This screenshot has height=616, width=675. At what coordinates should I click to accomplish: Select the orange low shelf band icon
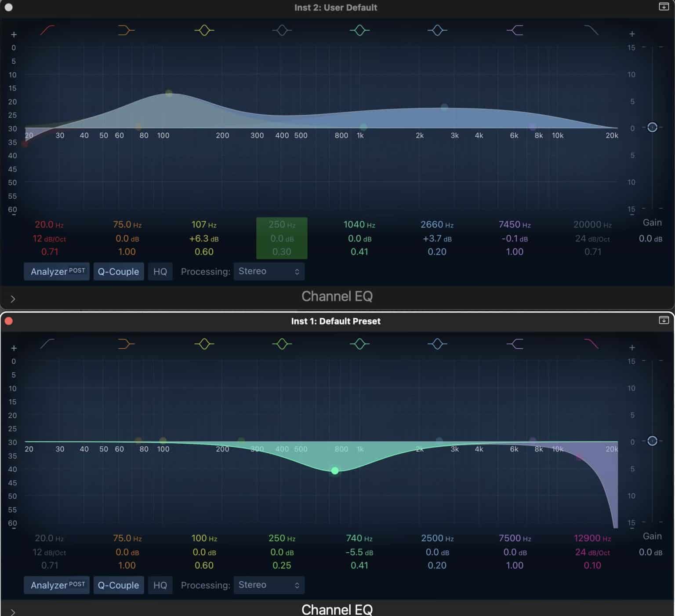coord(126,30)
